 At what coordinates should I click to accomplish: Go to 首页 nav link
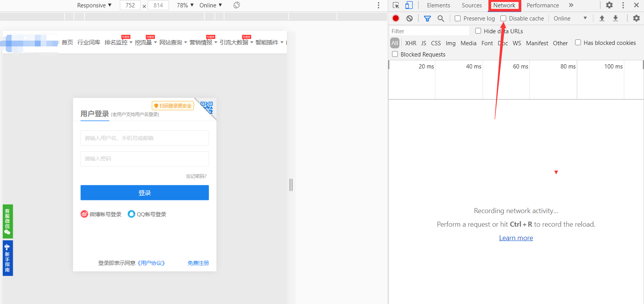click(x=67, y=43)
